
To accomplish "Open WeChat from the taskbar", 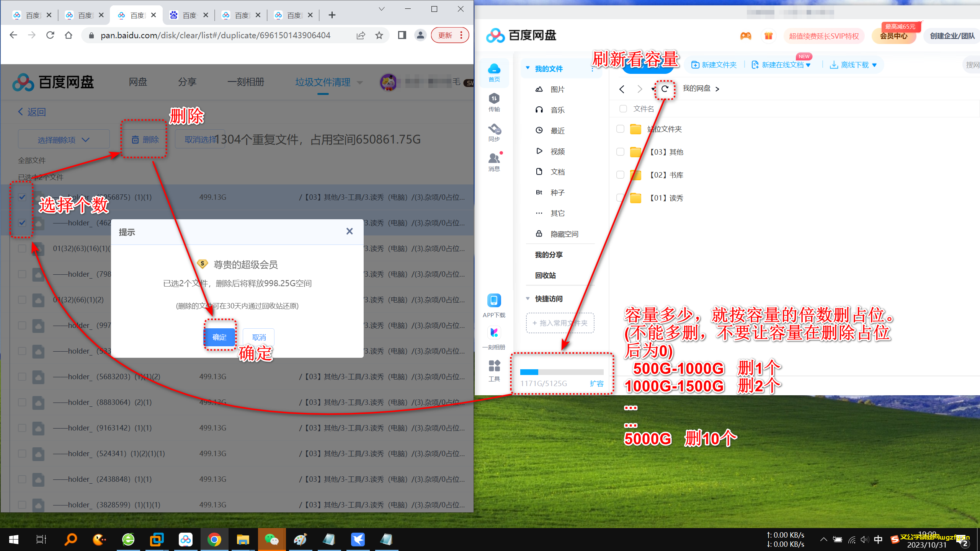I will click(x=272, y=540).
